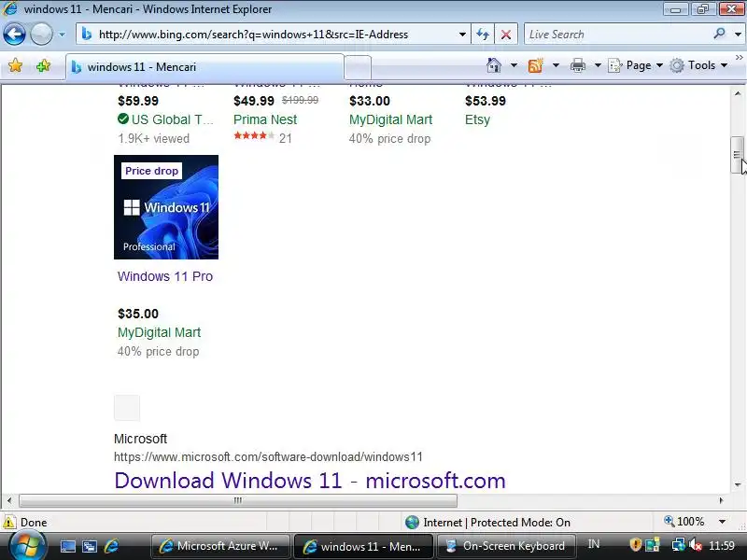Click the network tray icon
The height and width of the screenshot is (560, 747).
[677, 544]
